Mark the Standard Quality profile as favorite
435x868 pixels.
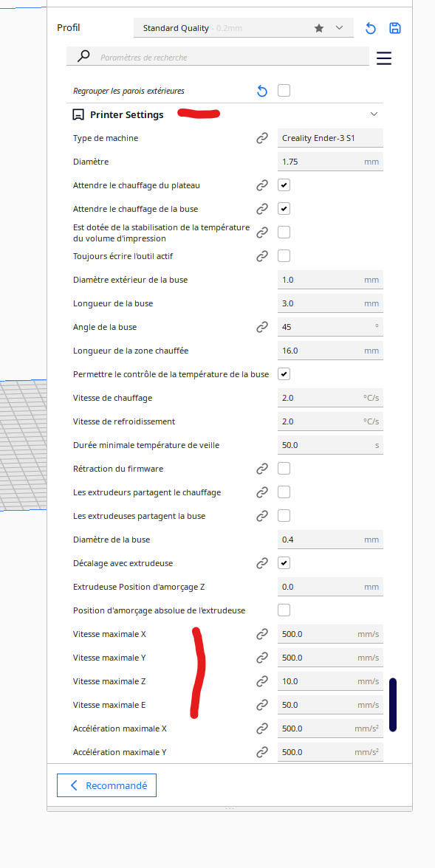coord(318,28)
